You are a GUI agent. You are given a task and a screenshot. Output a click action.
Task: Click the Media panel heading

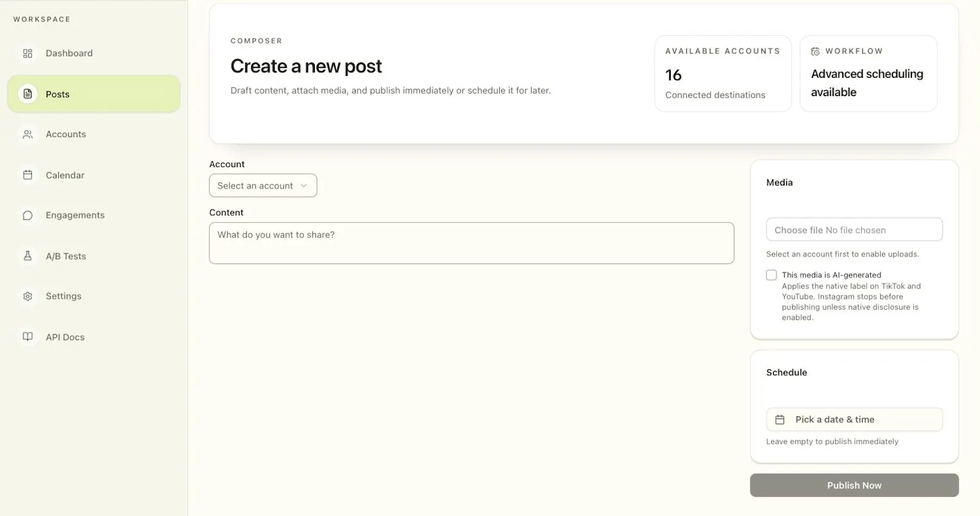(x=779, y=182)
